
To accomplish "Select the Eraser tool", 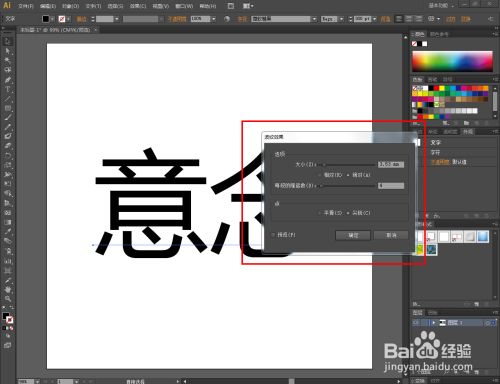I will [x=8, y=146].
